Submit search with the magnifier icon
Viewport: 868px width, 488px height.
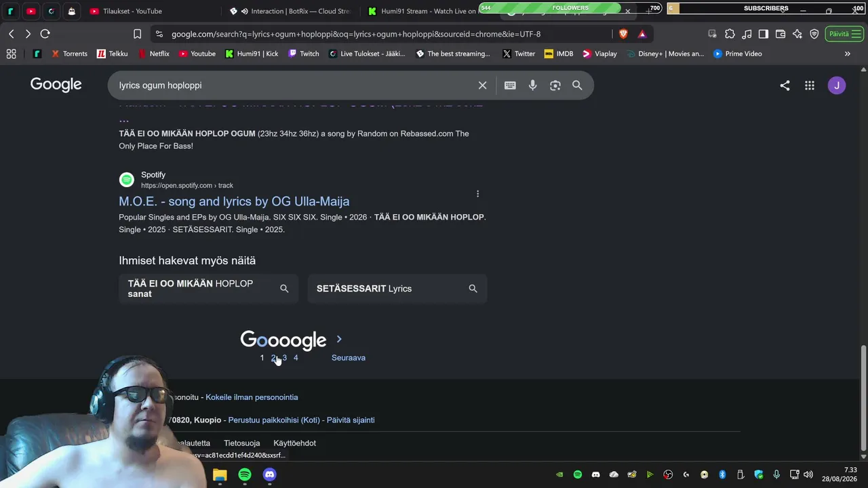pos(577,85)
